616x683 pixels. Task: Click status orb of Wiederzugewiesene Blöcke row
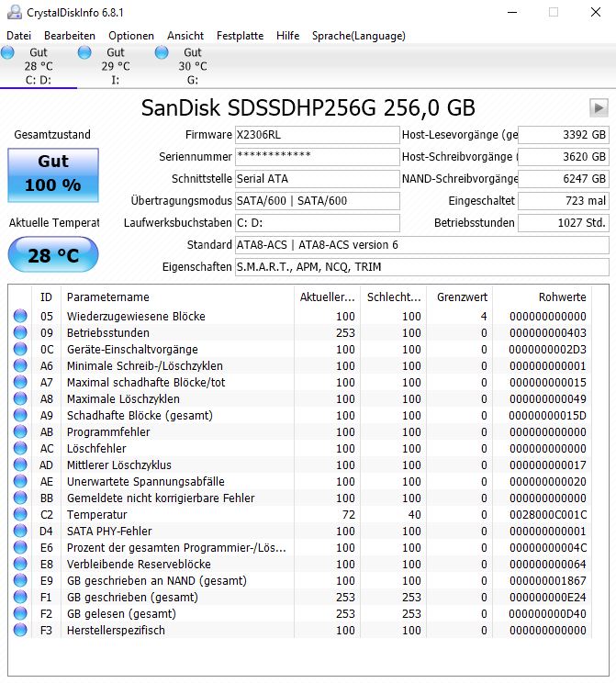(x=20, y=316)
